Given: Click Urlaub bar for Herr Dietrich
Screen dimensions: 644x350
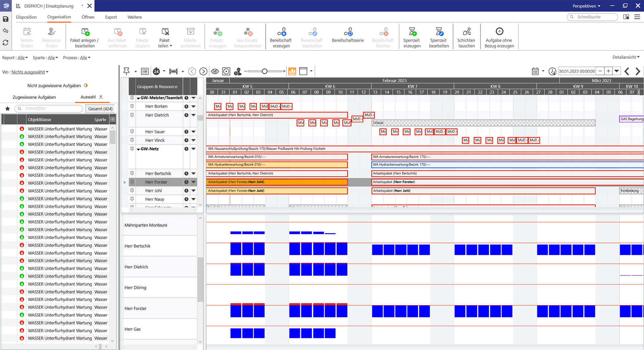Looking at the screenshot, I should [483, 123].
